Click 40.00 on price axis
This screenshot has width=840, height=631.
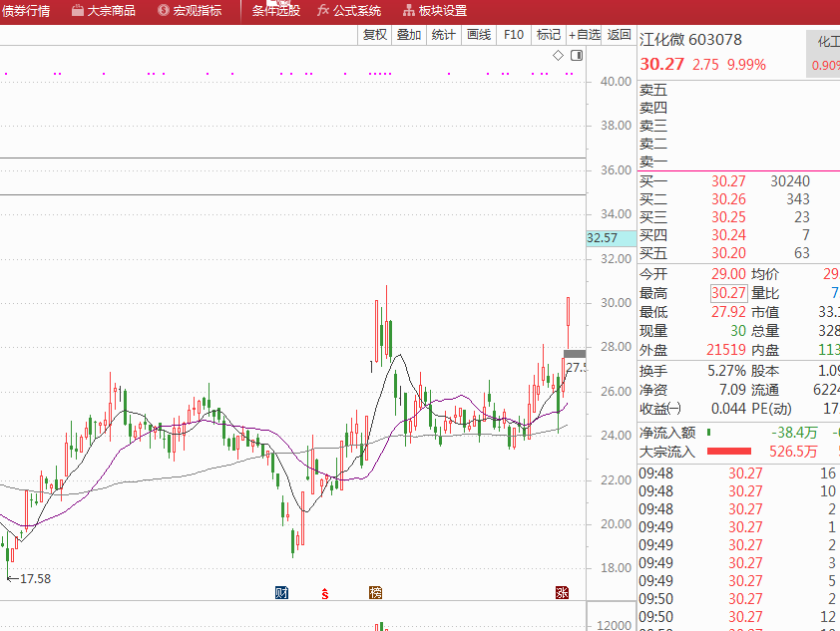point(616,82)
